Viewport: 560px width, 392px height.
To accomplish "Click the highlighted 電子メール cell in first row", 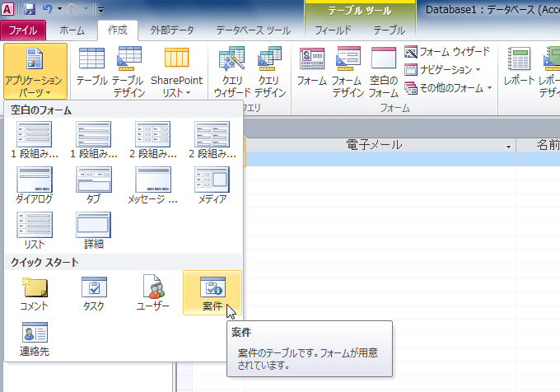I will pyautogui.click(x=380, y=159).
